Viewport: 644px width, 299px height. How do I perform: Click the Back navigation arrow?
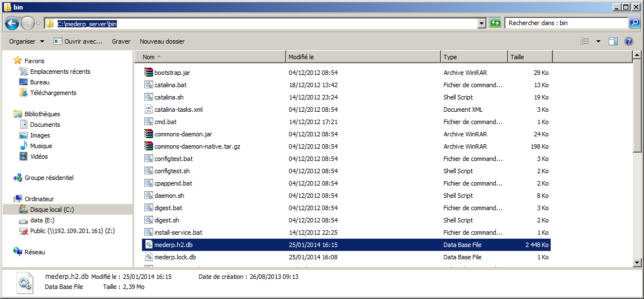click(12, 23)
